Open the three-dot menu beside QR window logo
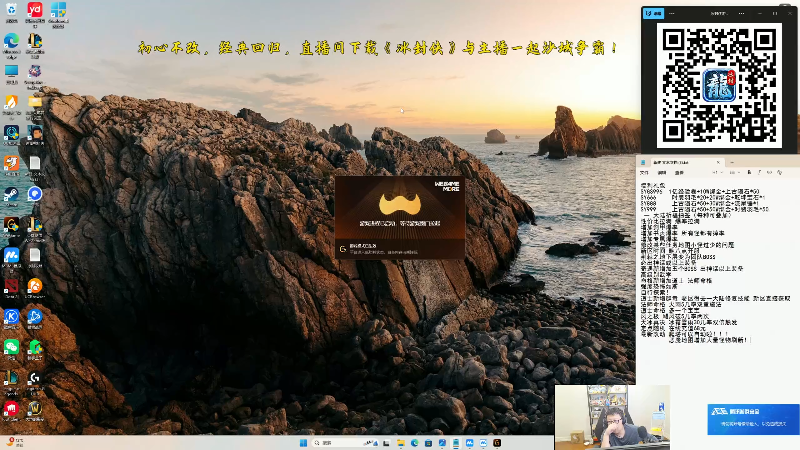 [671, 13]
